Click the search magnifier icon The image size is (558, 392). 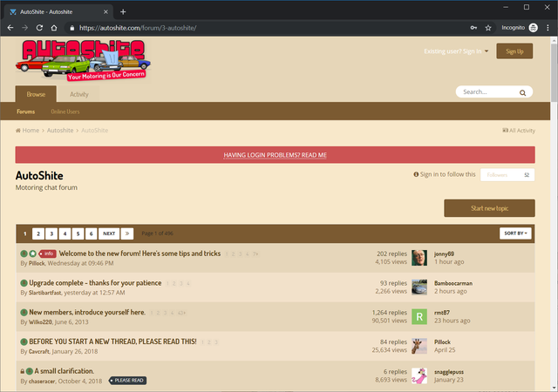(x=522, y=92)
